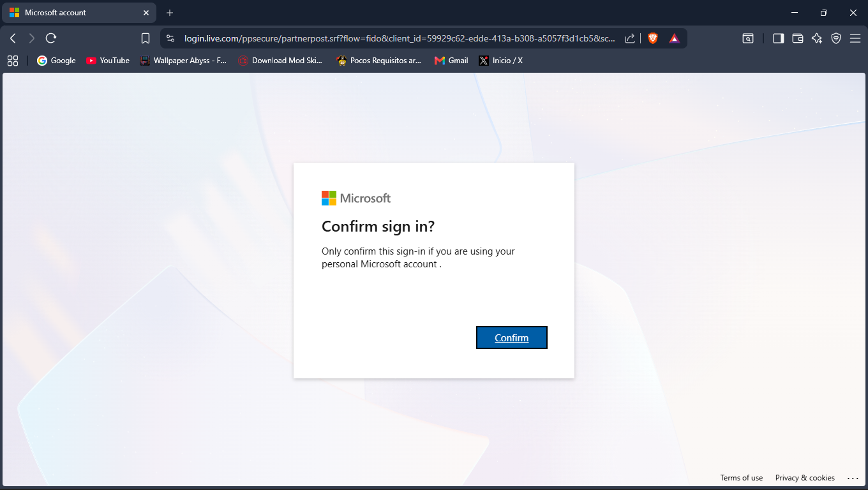The width and height of the screenshot is (868, 490).
Task: Share this page link
Action: tap(630, 38)
